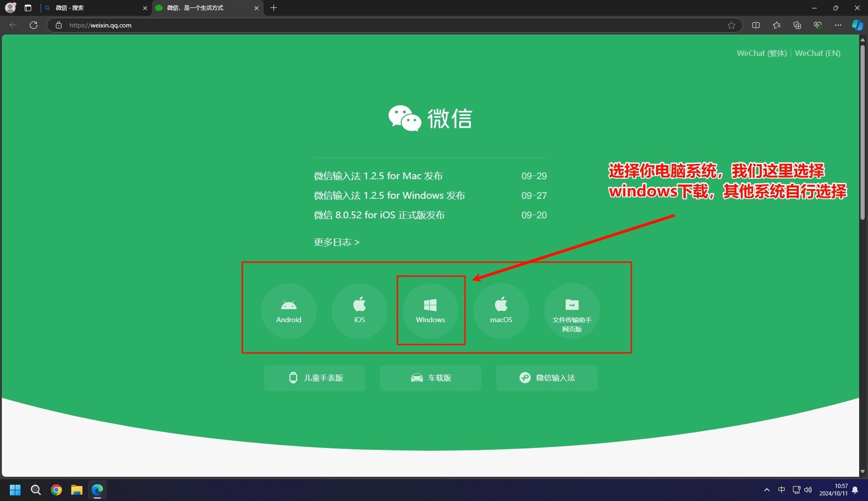
Task: Open the browser Collections icon
Action: point(797,25)
